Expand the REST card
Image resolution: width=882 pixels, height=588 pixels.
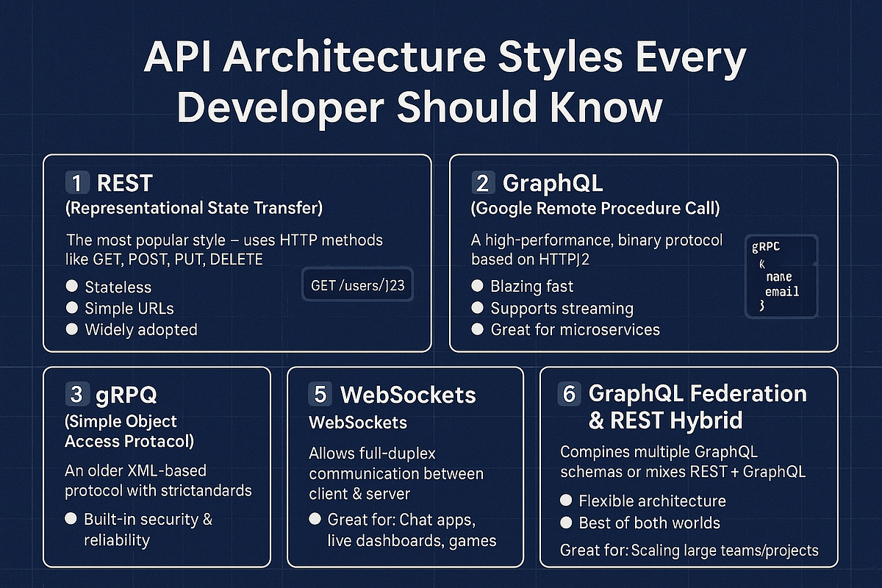(x=237, y=251)
